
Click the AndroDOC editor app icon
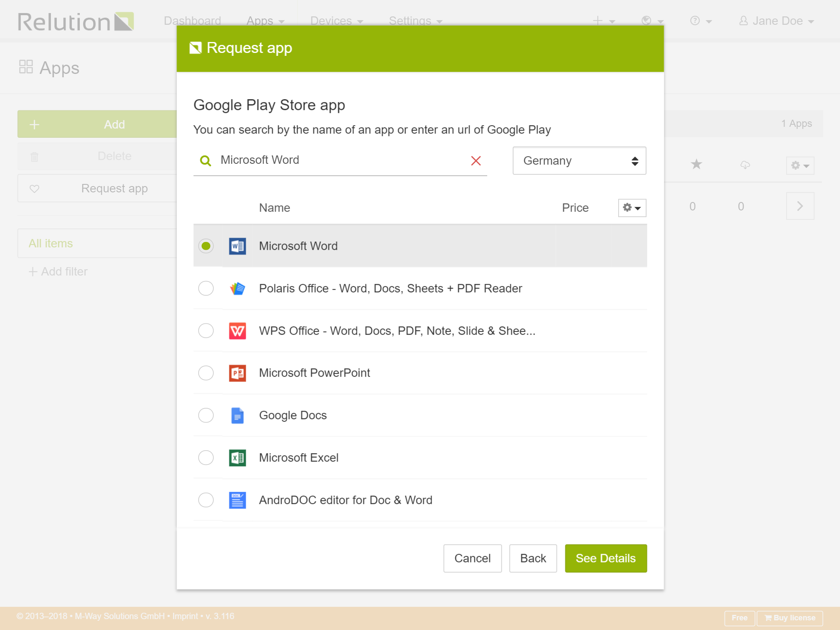pos(237,500)
